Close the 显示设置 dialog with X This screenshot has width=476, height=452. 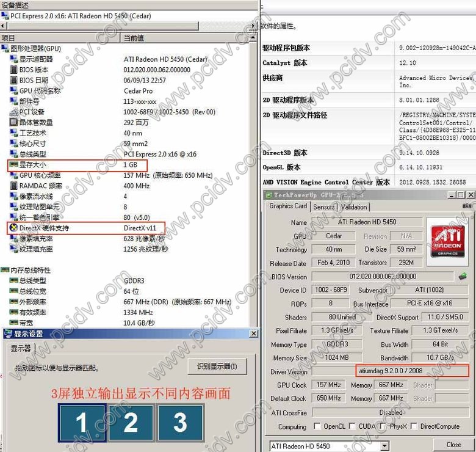(x=253, y=334)
